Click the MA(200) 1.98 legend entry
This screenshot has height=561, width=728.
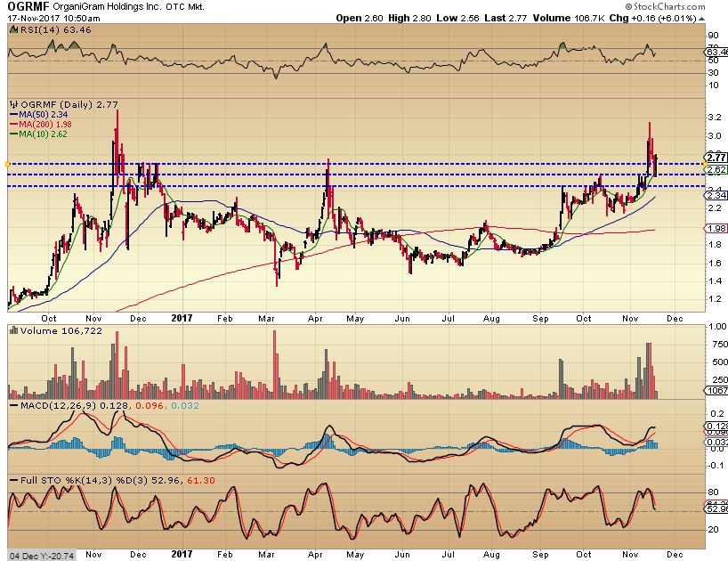click(41, 124)
